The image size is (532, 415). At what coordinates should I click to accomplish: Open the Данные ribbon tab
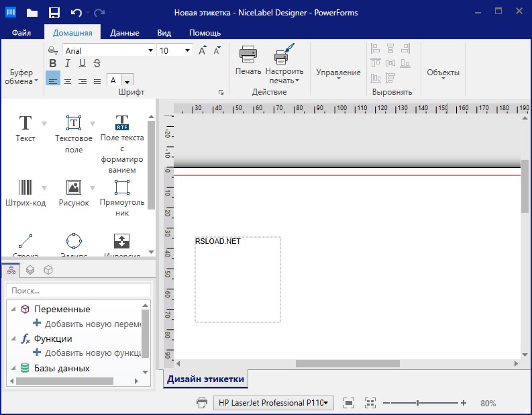(x=125, y=32)
